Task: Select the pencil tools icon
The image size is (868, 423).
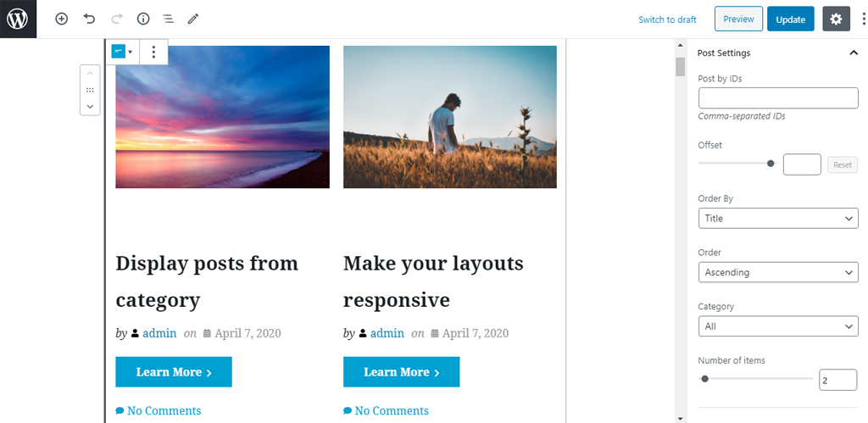Action: (192, 19)
